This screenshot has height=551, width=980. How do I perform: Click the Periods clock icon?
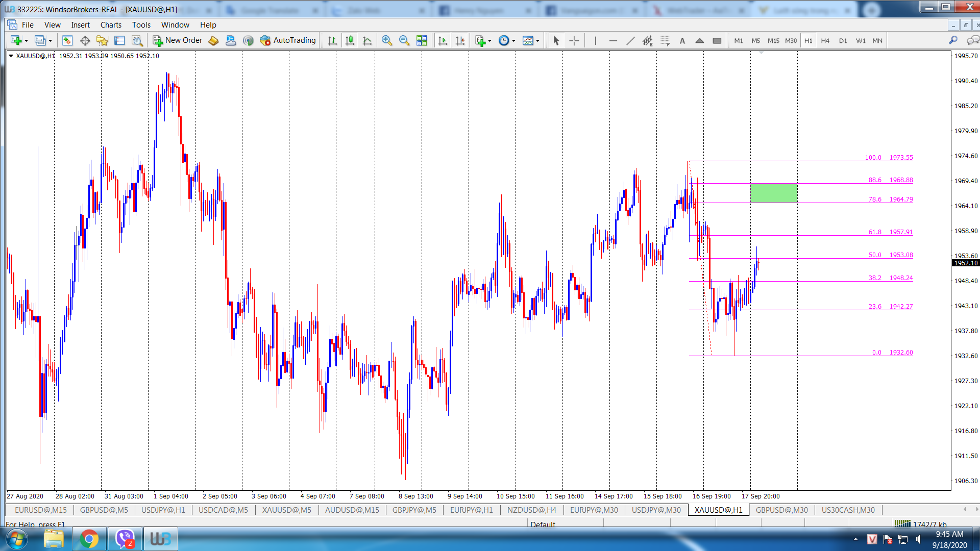[x=504, y=40]
